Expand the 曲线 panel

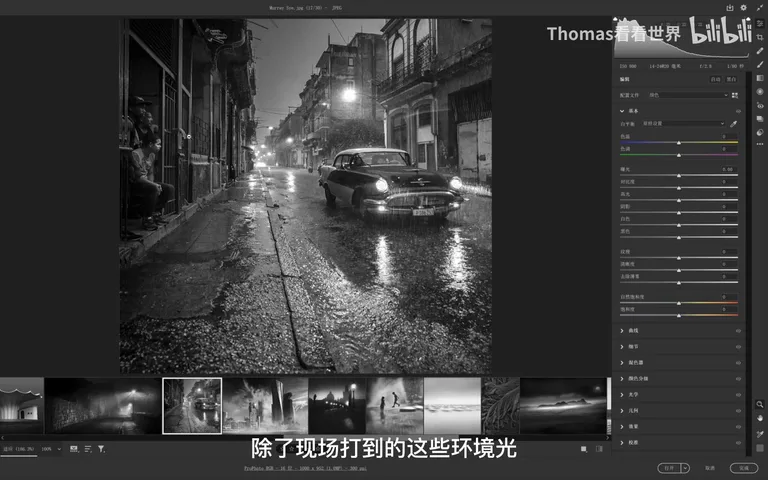click(x=622, y=331)
